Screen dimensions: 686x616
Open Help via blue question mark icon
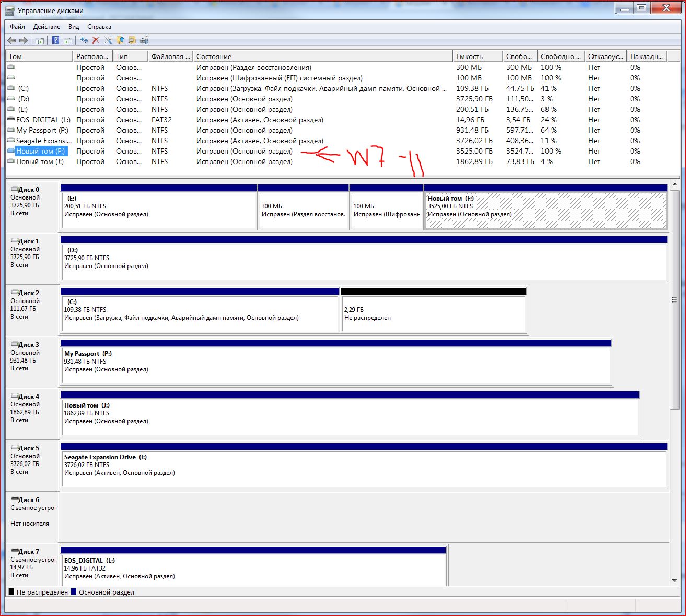[x=55, y=41]
